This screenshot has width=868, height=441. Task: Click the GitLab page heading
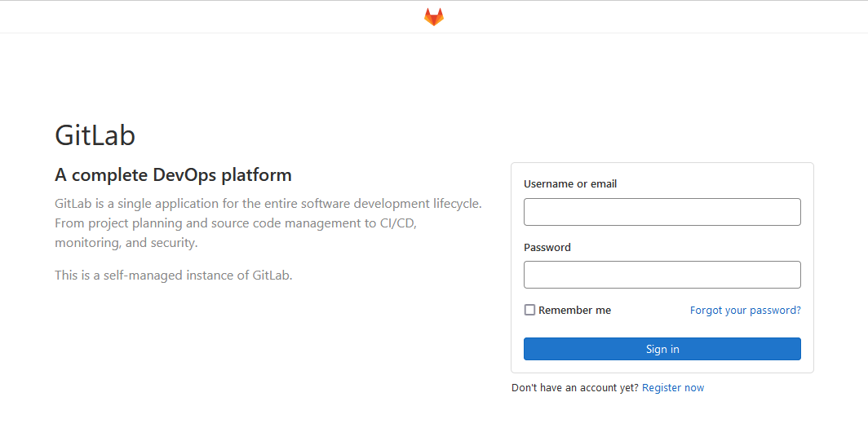tap(95, 135)
